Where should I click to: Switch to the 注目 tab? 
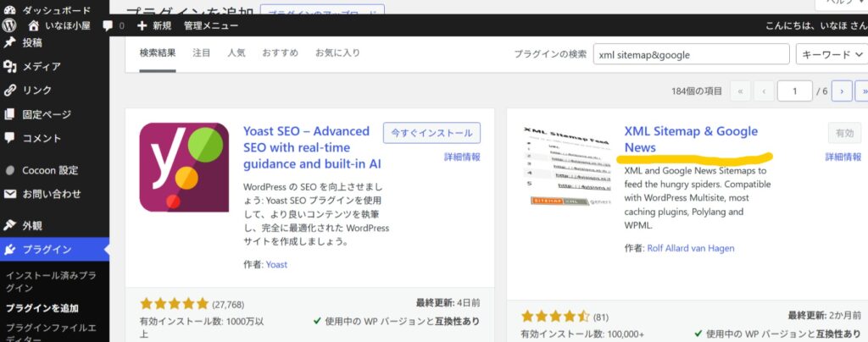202,53
